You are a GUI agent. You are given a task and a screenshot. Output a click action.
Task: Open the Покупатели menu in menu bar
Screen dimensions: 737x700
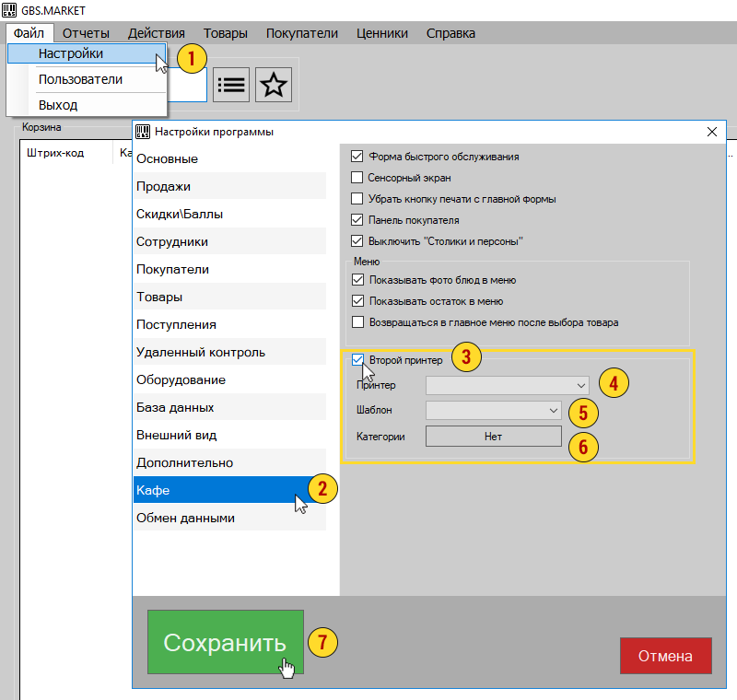[x=302, y=33]
